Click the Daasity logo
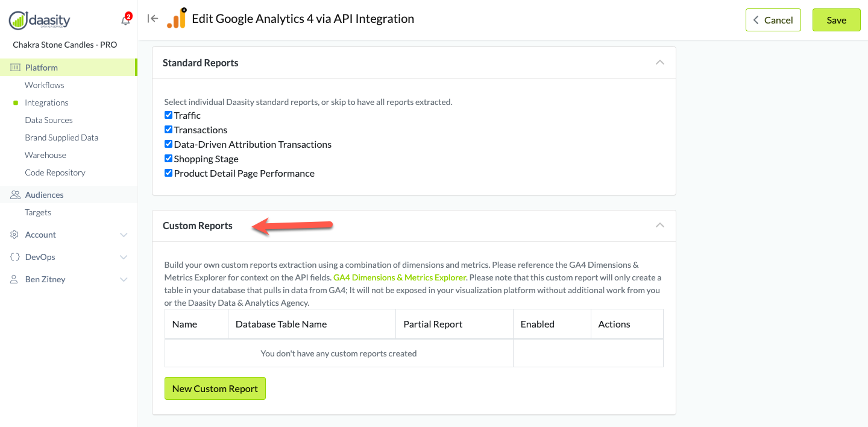This screenshot has height=427, width=868. point(40,20)
